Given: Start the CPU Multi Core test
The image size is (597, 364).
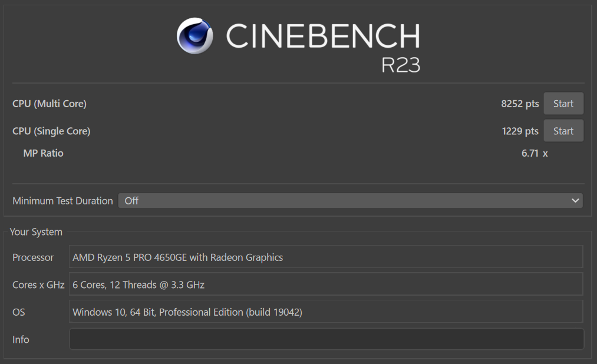Looking at the screenshot, I should click(x=563, y=104).
